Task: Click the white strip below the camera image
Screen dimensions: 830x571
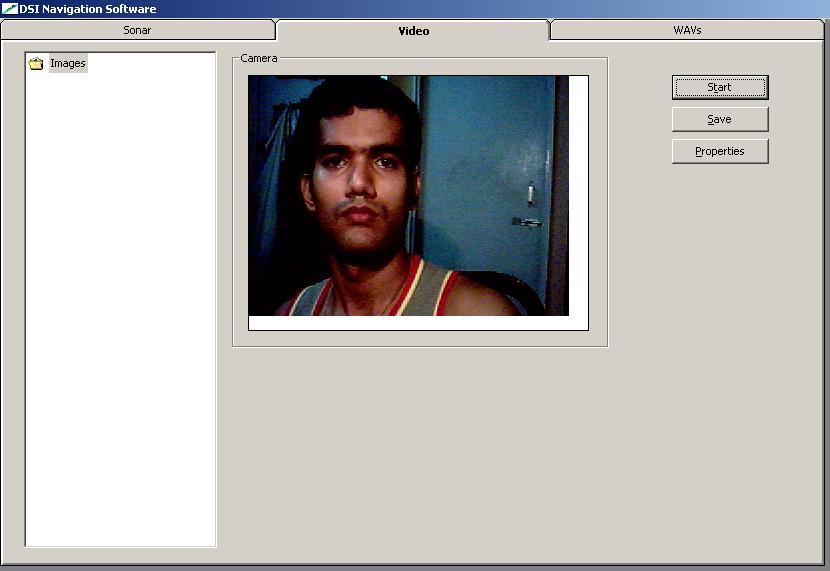Action: [x=418, y=323]
